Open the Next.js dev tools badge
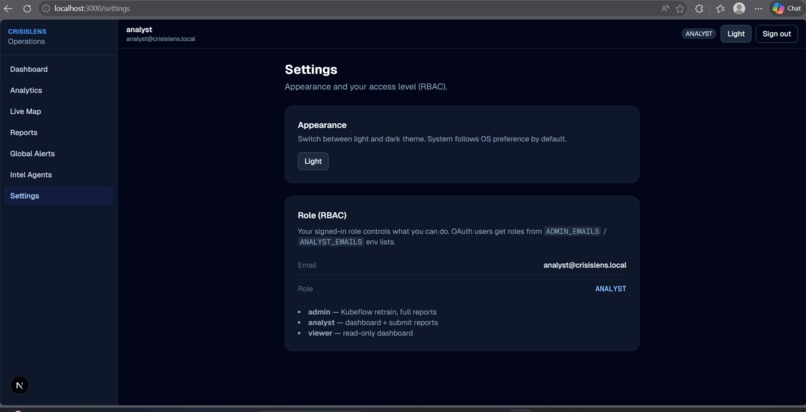Screen dimensions: 806x412 [20, 385]
